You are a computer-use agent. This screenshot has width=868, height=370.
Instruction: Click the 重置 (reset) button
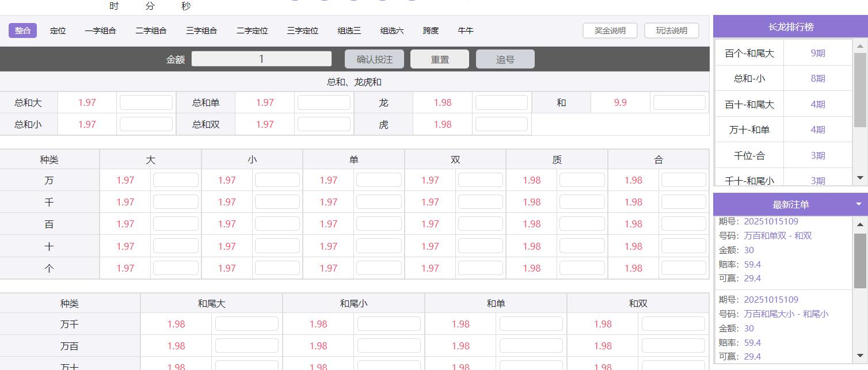[x=439, y=58]
